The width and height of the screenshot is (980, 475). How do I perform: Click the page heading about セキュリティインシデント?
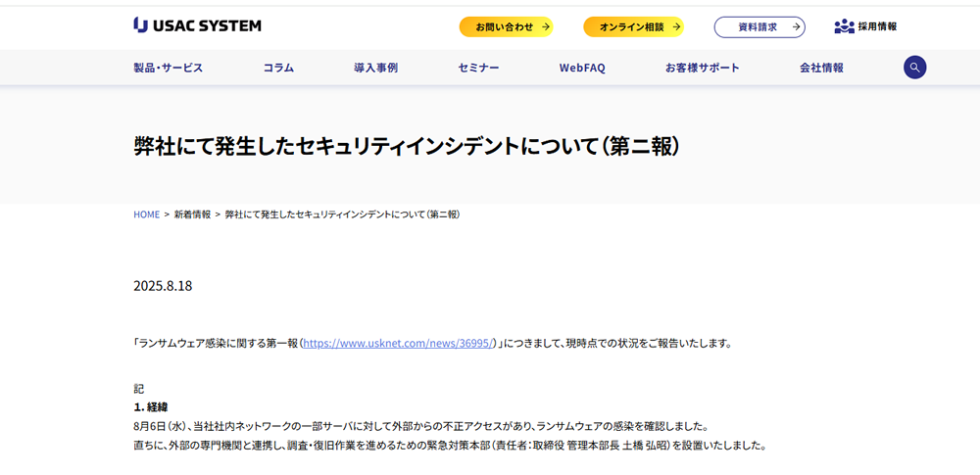click(407, 146)
